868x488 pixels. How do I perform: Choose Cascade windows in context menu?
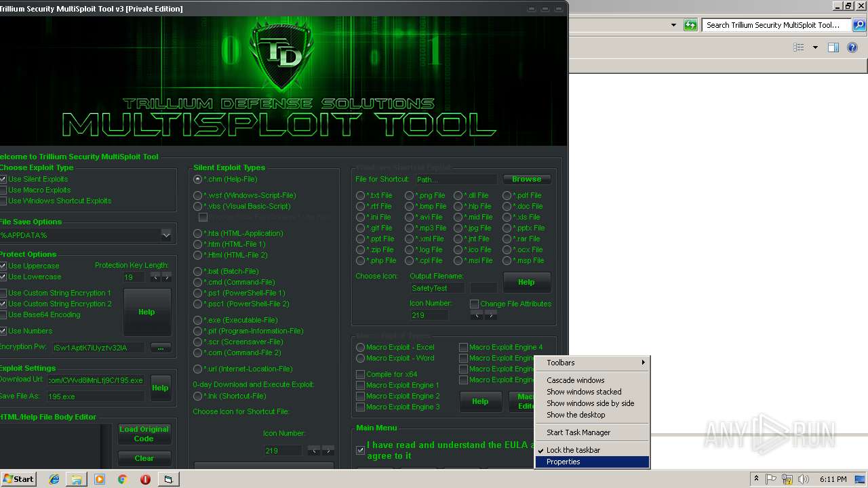pyautogui.click(x=592, y=380)
